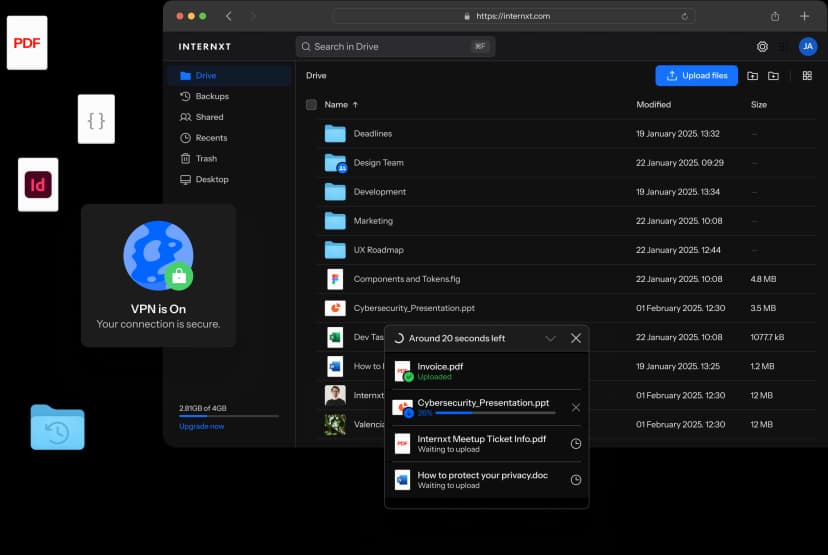Click the VPN is On heading

click(x=158, y=309)
